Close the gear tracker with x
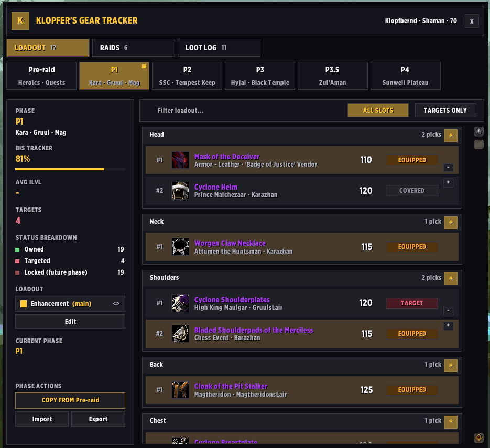The width and height of the screenshot is (490, 448). point(472,21)
